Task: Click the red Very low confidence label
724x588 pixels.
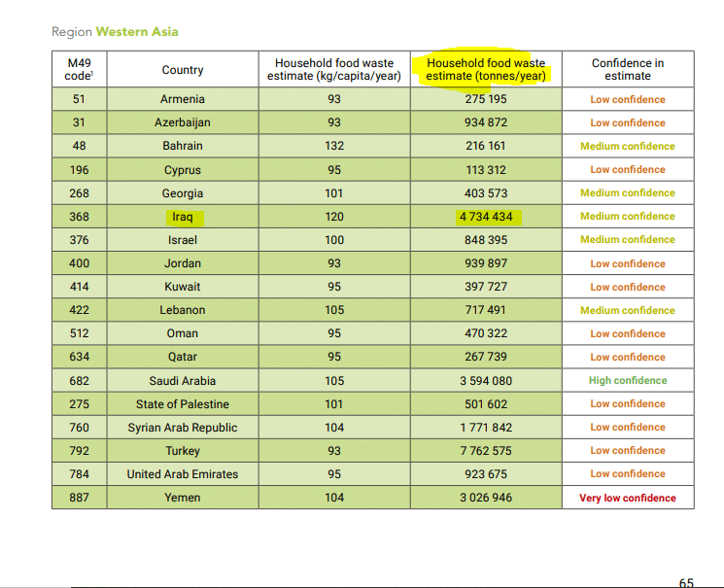Action: [627, 498]
